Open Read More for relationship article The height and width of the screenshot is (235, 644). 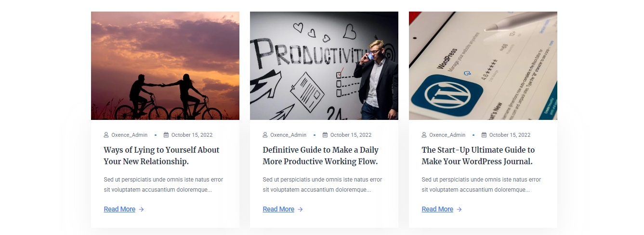[119, 209]
